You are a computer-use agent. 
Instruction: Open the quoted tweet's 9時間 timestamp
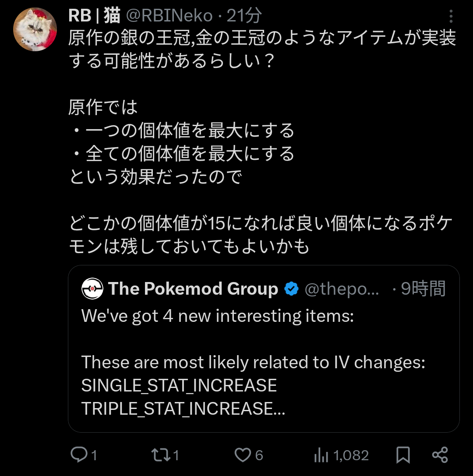coord(423,289)
